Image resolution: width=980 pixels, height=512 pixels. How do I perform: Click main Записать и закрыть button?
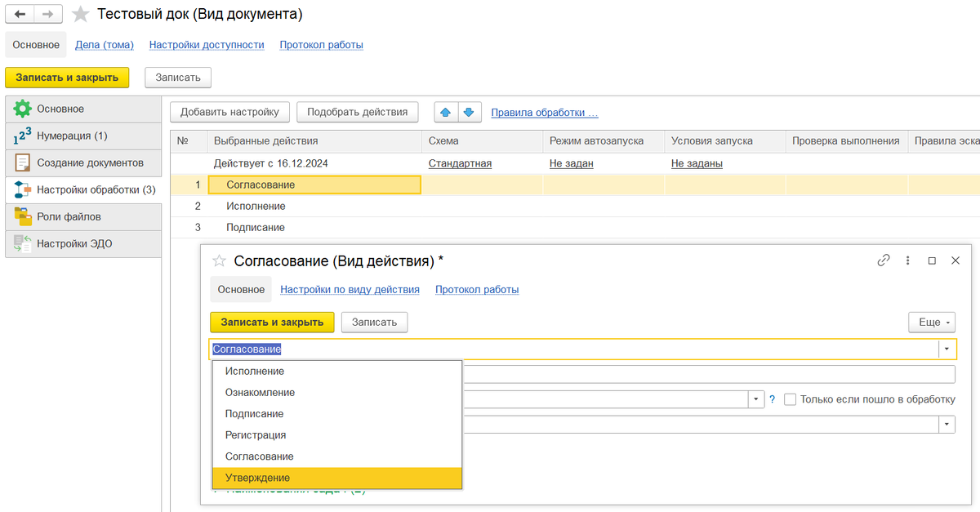coord(67,77)
